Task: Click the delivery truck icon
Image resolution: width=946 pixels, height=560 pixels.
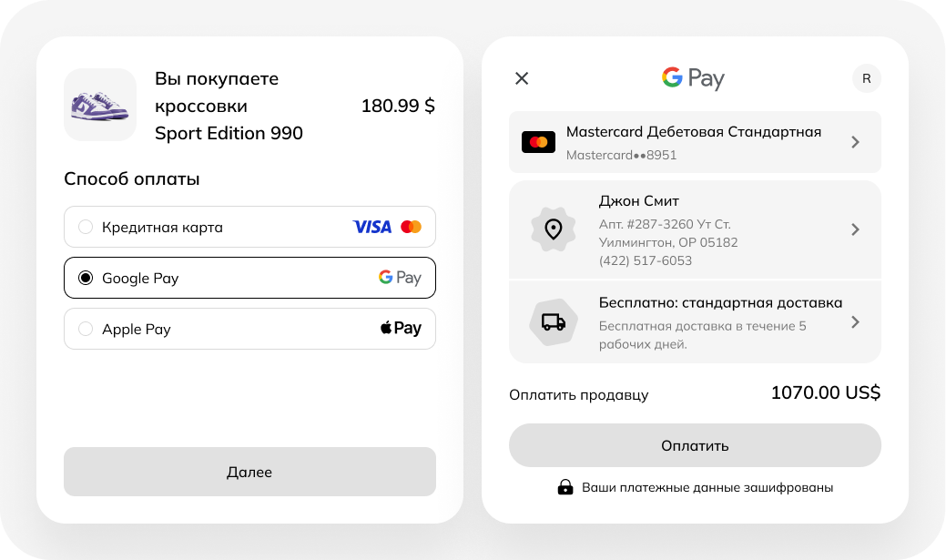Action: click(554, 322)
